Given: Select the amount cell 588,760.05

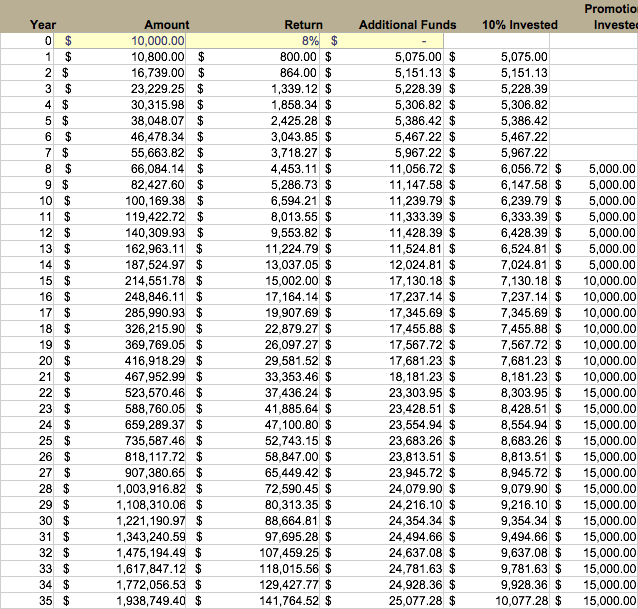Looking at the screenshot, I should tap(120, 409).
